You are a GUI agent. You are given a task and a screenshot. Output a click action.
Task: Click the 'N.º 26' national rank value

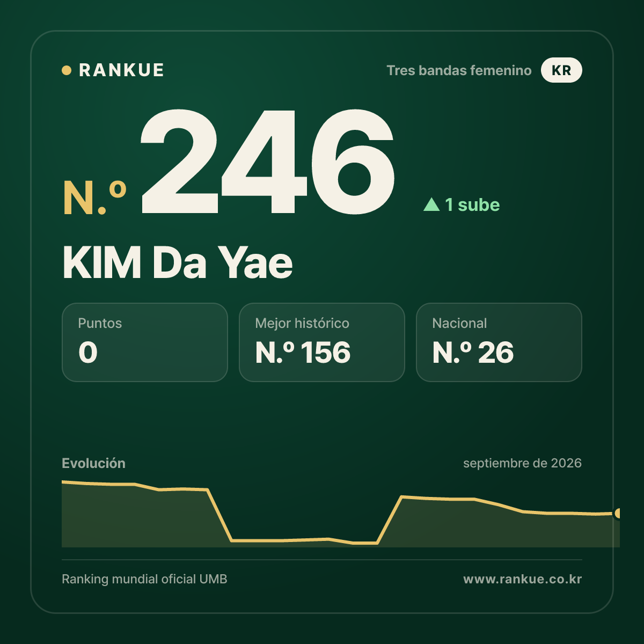(473, 353)
